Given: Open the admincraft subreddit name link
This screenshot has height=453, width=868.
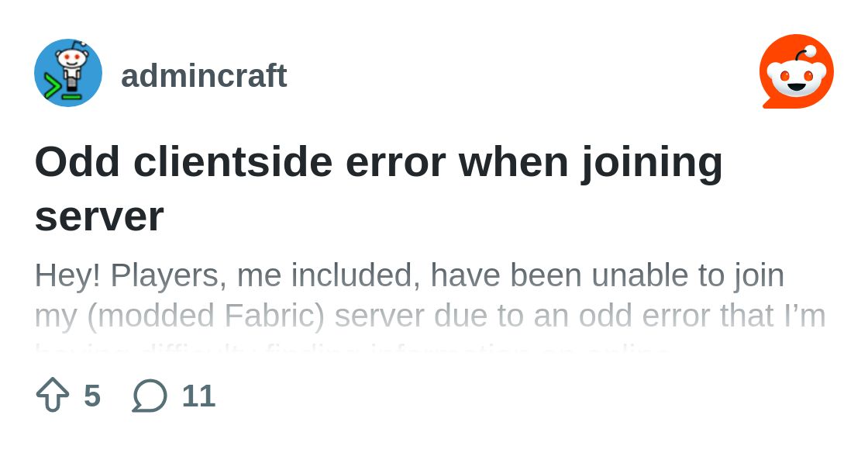Looking at the screenshot, I should tap(204, 76).
